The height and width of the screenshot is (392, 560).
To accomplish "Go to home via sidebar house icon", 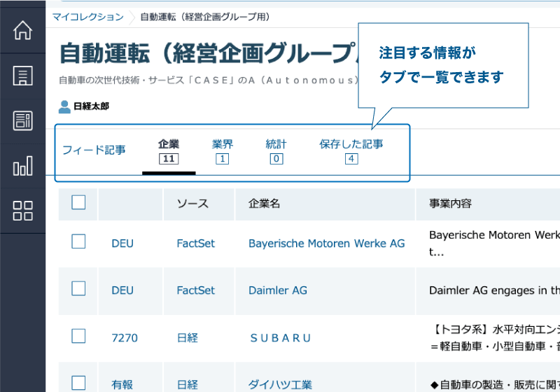I will (22, 30).
